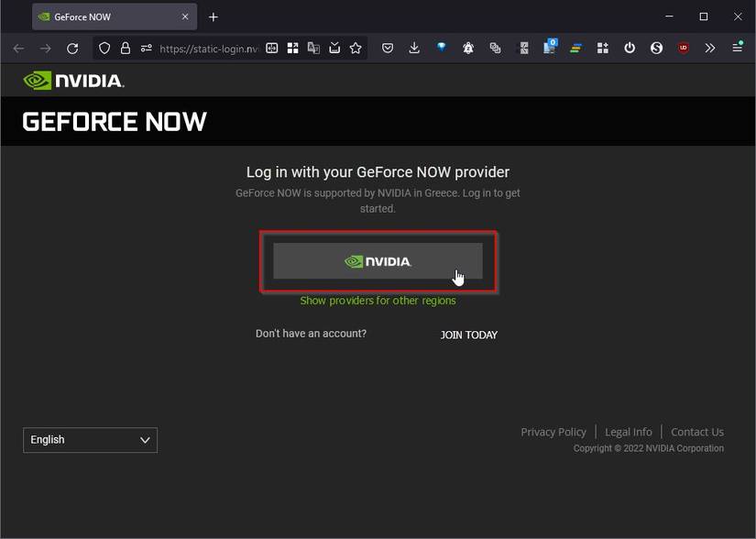Viewport: 756px width, 539px height.
Task: Open the tracking protection shield icon
Action: tap(104, 49)
